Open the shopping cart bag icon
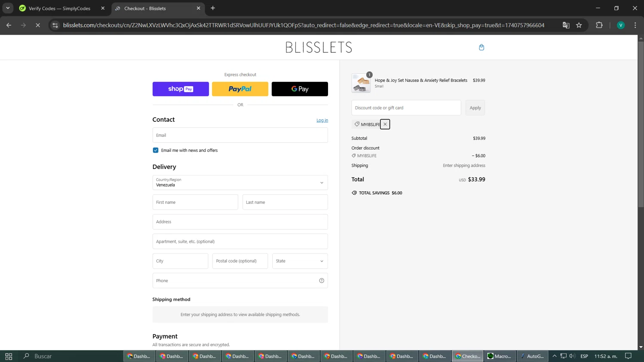The height and width of the screenshot is (362, 644). 481,47
